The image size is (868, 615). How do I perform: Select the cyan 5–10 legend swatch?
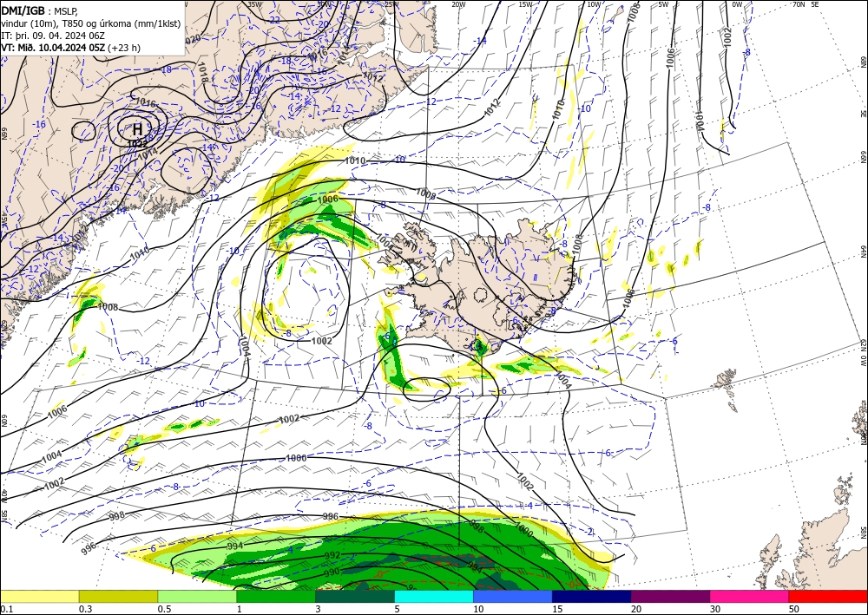click(434, 596)
